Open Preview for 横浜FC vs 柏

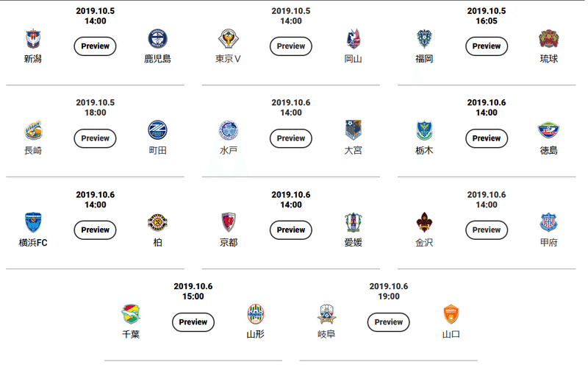pos(95,230)
